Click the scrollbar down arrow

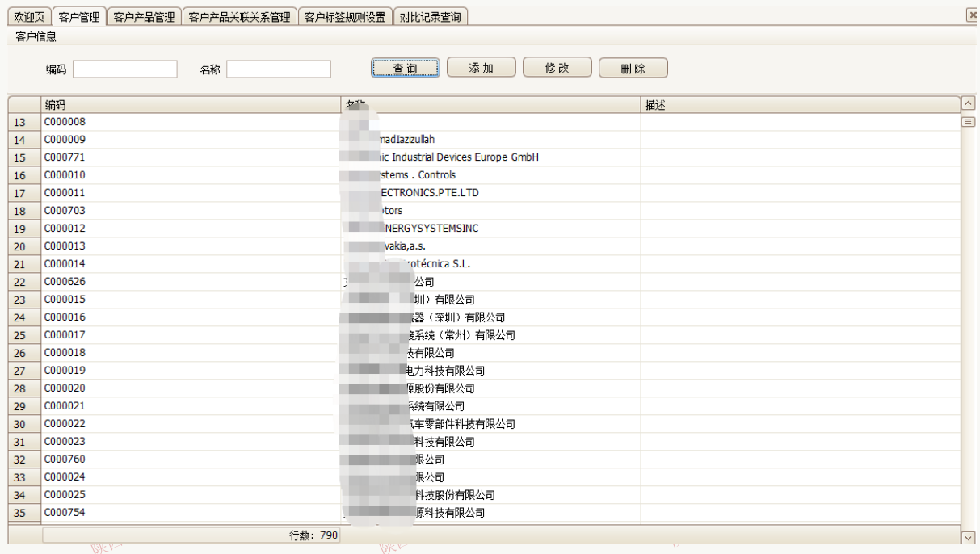pyautogui.click(x=969, y=537)
